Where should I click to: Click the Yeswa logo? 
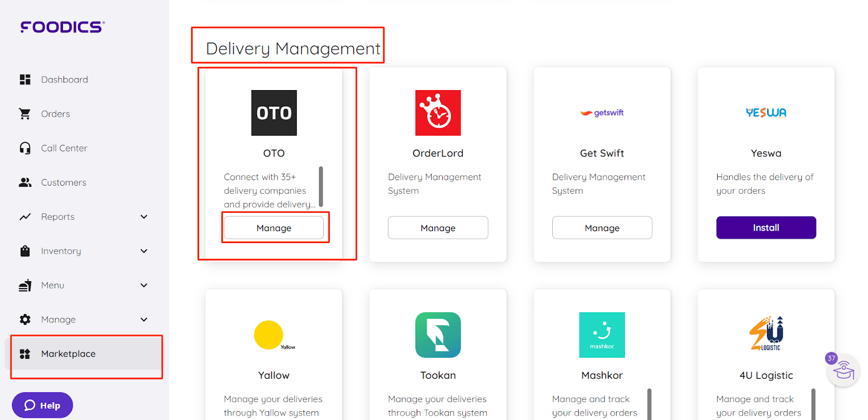766,113
